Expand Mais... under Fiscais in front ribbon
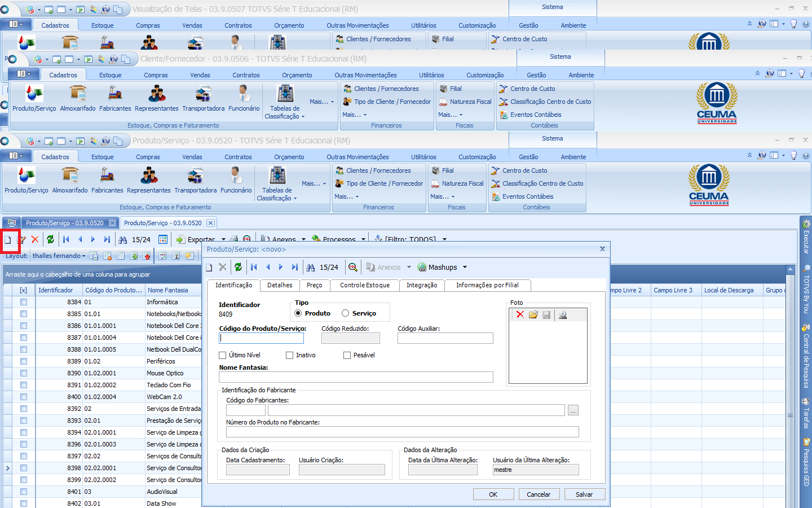This screenshot has height=508, width=812. 443,196
